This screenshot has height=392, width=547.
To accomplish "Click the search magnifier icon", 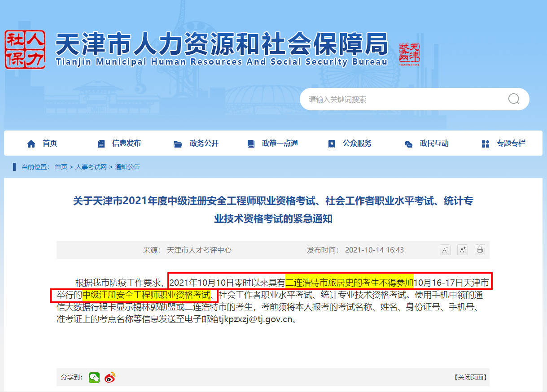I will (513, 99).
